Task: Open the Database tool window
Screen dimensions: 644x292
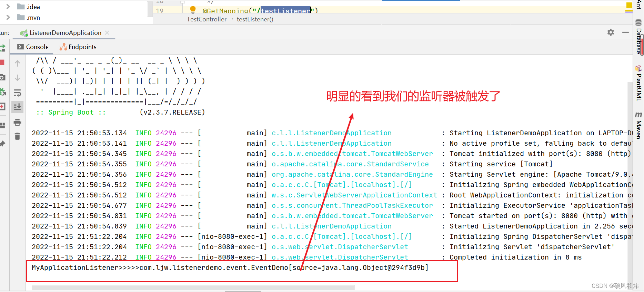Action: 639,37
